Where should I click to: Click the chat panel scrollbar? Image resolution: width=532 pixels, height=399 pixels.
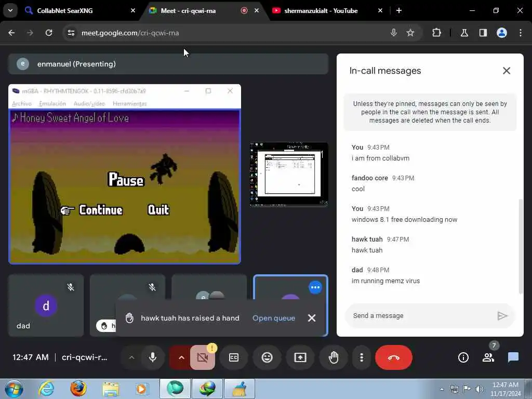coord(521,247)
